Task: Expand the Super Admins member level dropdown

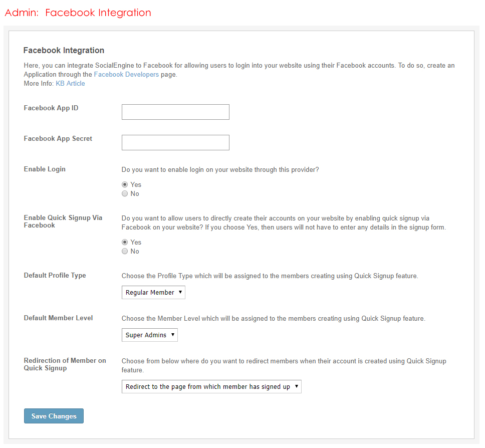Action: (x=149, y=335)
